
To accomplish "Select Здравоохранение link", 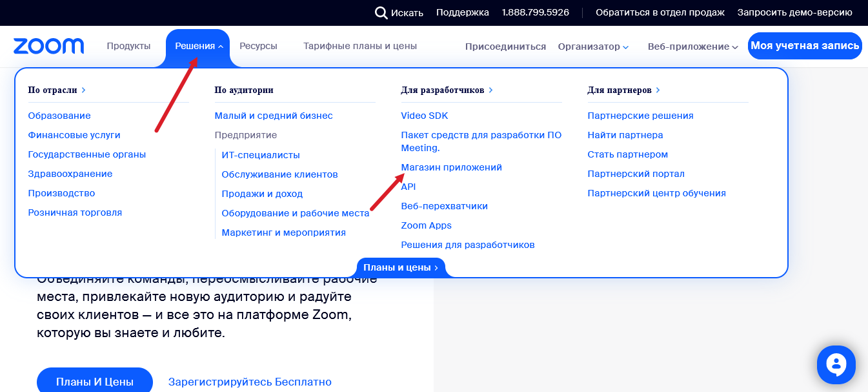I will click(x=70, y=174).
